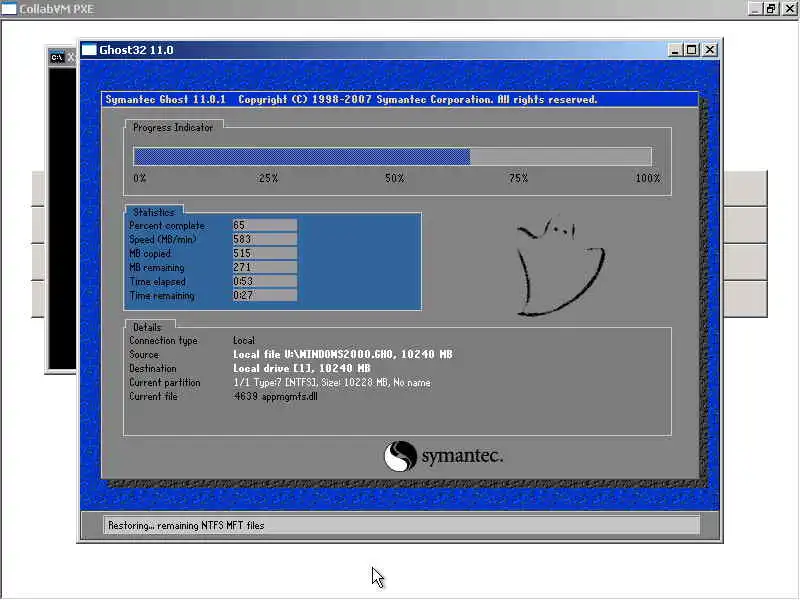Maximize the Ghost32 11.0 window

pyautogui.click(x=691, y=50)
